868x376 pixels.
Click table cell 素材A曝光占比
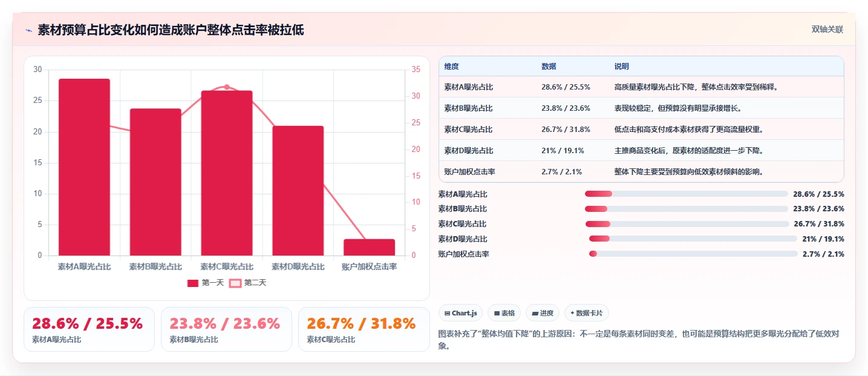(x=468, y=87)
